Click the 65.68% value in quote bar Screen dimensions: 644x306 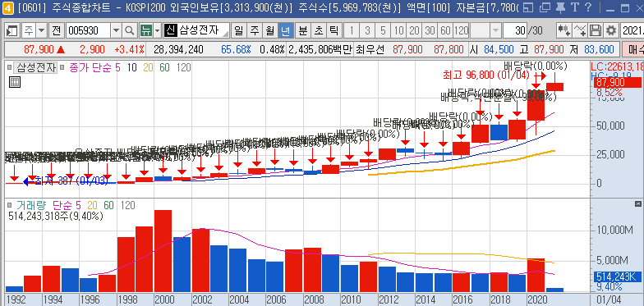pyautogui.click(x=236, y=49)
